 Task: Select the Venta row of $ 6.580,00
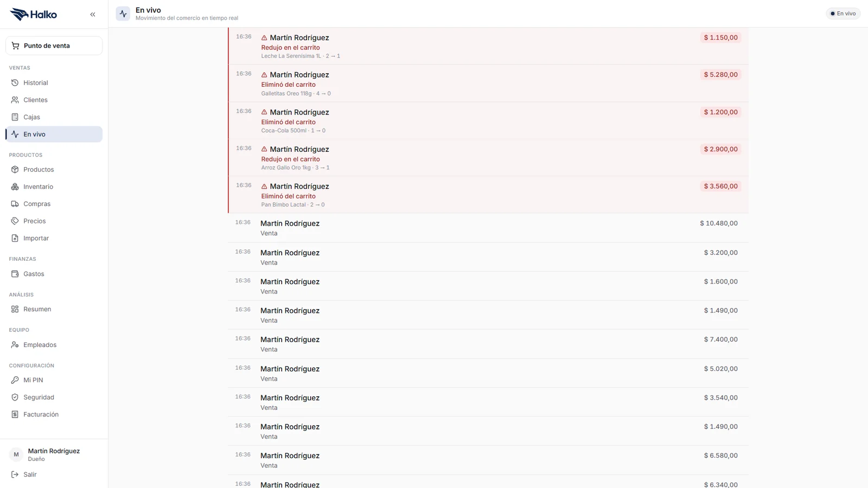coord(488,460)
